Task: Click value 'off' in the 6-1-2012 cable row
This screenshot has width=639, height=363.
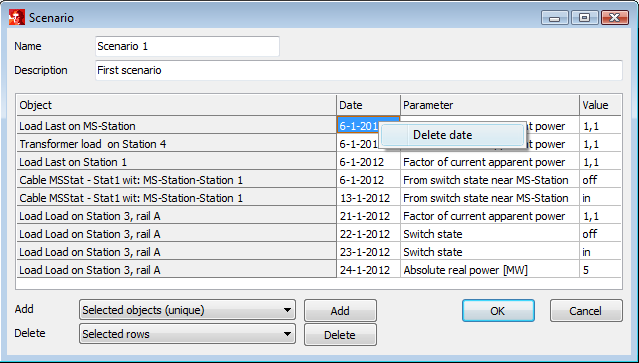Action: click(601, 180)
